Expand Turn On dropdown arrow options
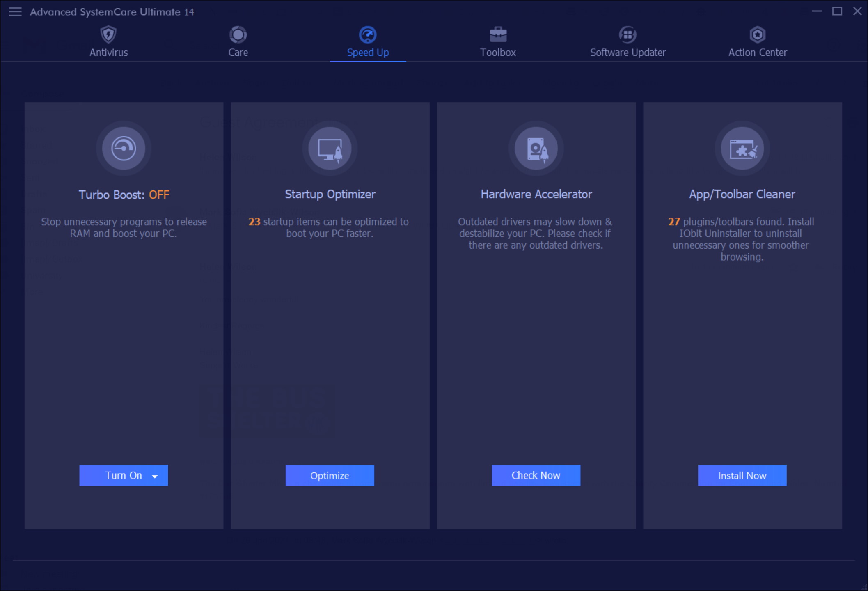 point(155,476)
